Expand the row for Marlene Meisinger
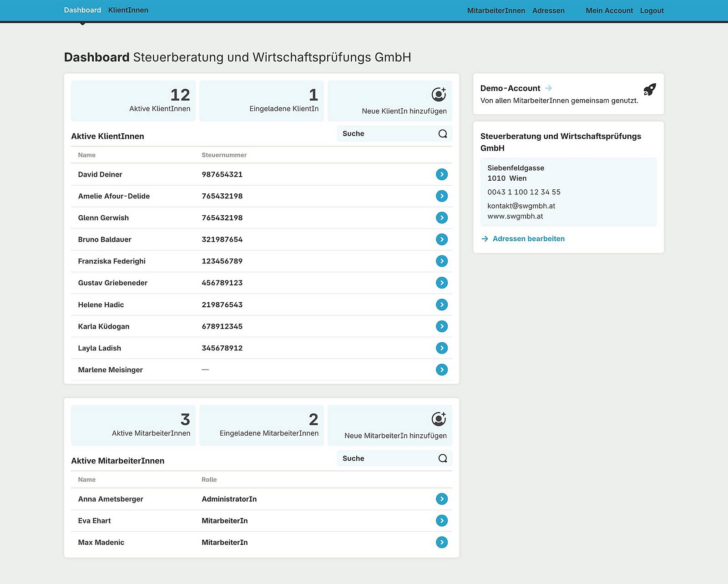 coord(441,370)
